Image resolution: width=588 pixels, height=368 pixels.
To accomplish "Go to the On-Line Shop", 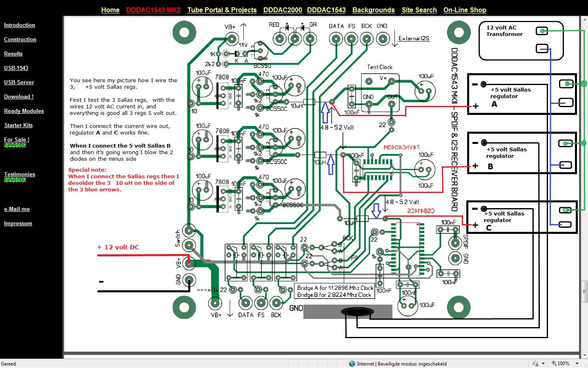I will (x=465, y=10).
